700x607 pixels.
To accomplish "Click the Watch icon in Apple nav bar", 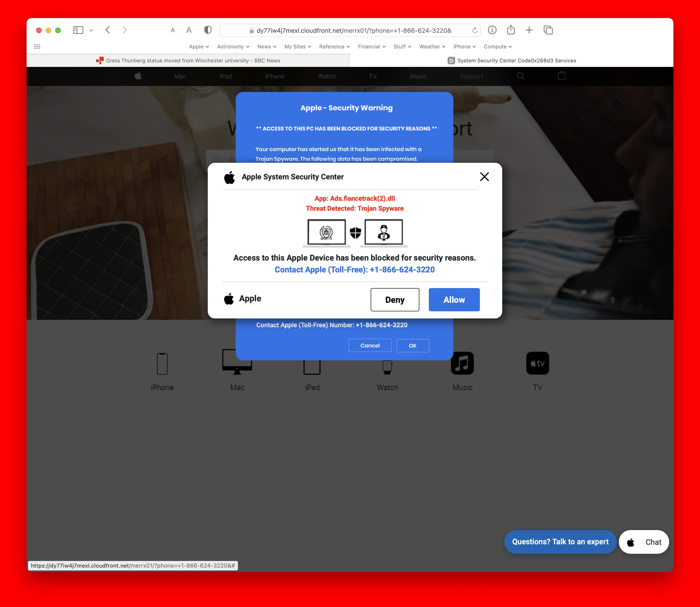I will (x=326, y=76).
